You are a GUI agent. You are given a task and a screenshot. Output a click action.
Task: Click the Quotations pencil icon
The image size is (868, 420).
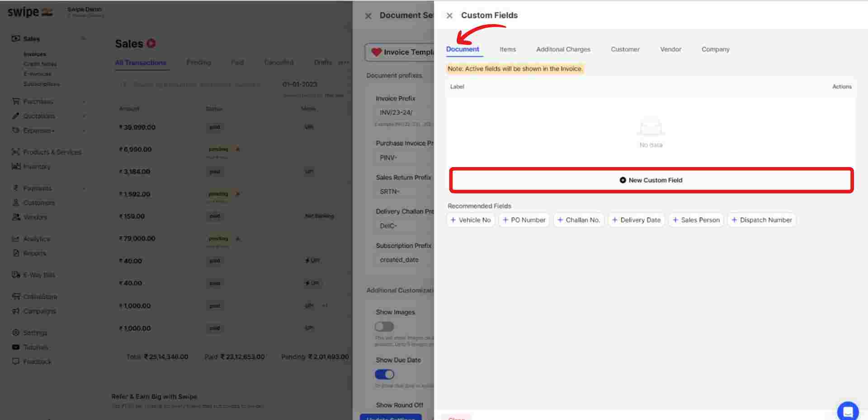(16, 116)
